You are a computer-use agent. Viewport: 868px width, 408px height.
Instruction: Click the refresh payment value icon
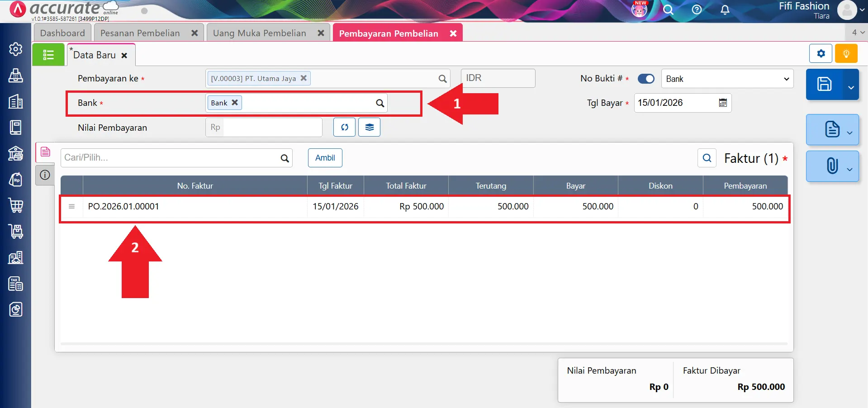pyautogui.click(x=344, y=128)
